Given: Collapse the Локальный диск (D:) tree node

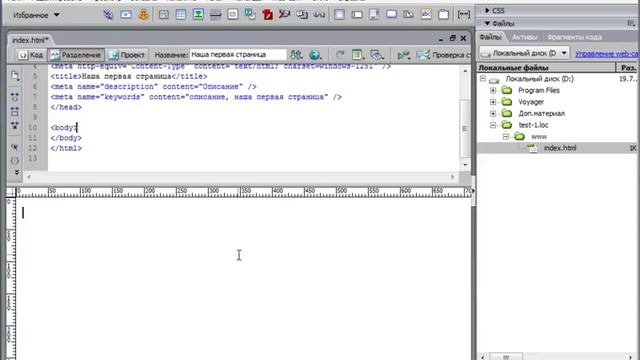Looking at the screenshot, I should coord(483,78).
